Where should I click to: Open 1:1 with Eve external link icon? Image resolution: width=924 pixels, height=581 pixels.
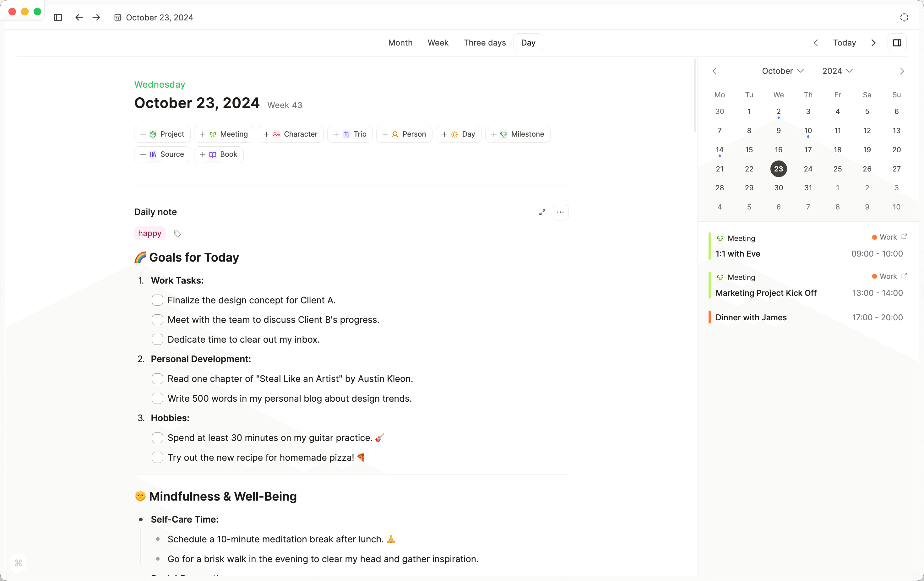[x=904, y=237]
